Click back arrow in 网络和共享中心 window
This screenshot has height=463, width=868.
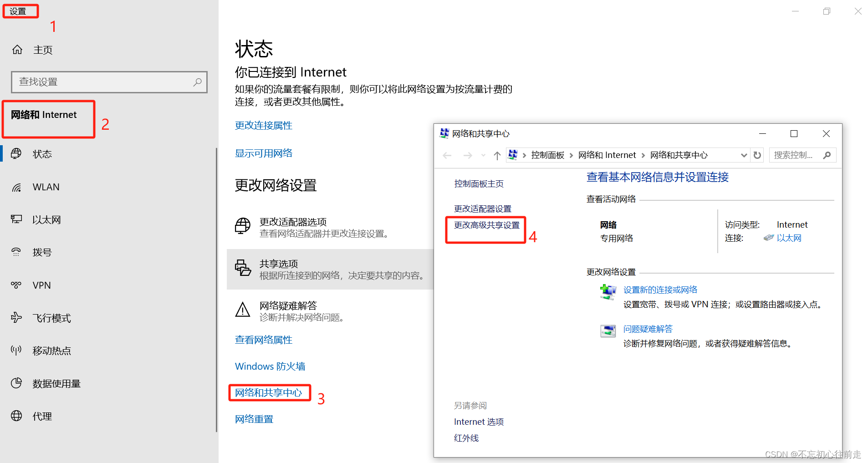coord(447,156)
